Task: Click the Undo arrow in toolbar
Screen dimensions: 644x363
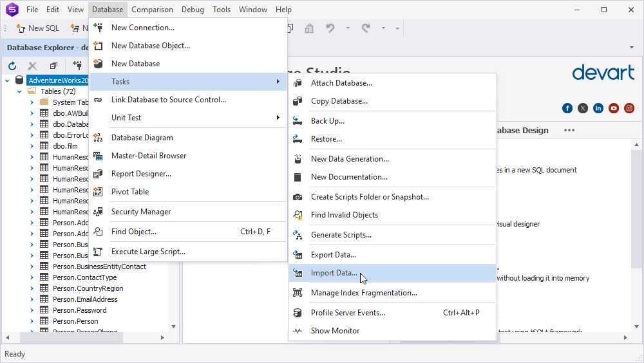Action: 330,28
